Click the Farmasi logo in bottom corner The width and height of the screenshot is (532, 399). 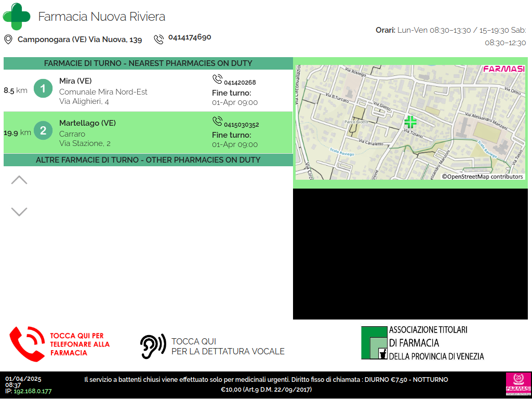pyautogui.click(x=517, y=384)
